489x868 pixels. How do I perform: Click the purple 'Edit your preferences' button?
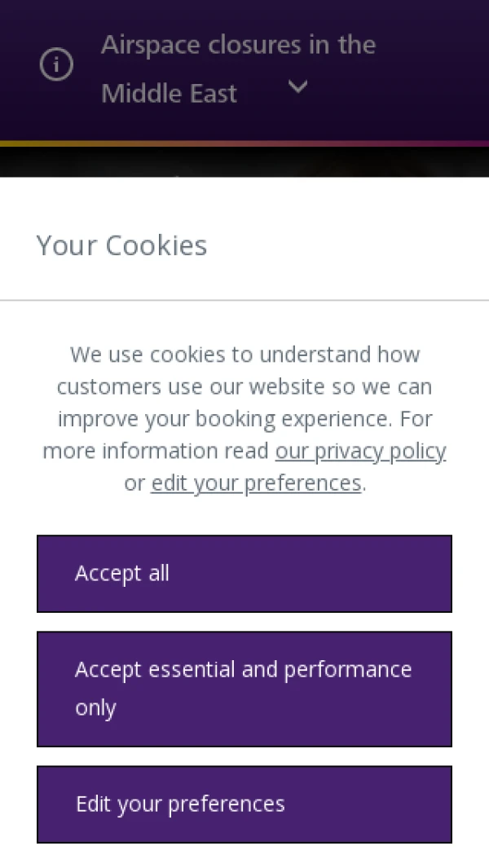point(244,804)
